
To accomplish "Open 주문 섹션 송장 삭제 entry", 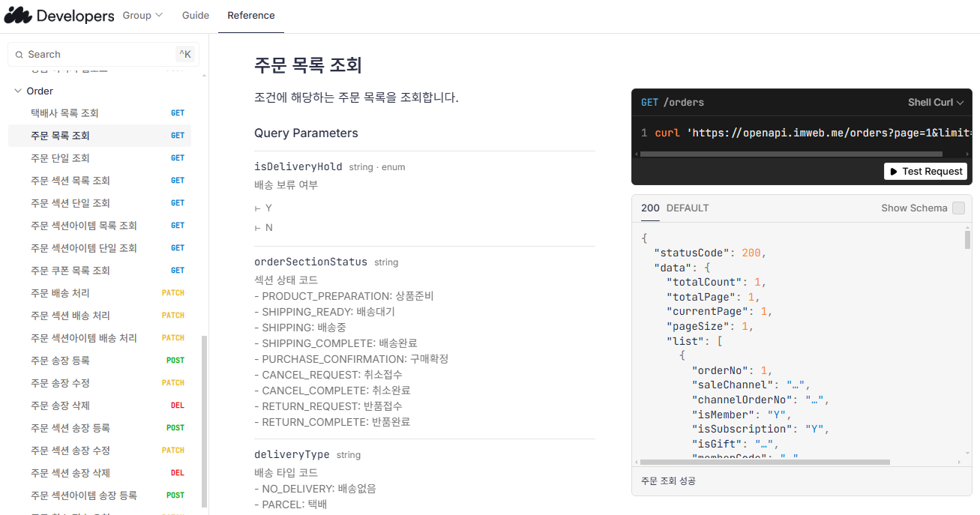I will tap(100, 473).
